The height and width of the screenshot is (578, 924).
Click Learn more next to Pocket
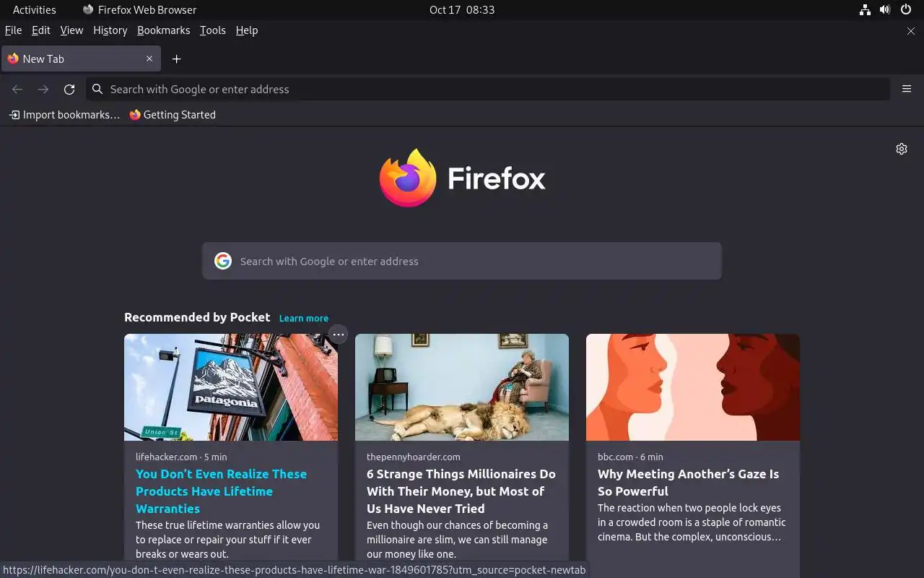(x=304, y=318)
